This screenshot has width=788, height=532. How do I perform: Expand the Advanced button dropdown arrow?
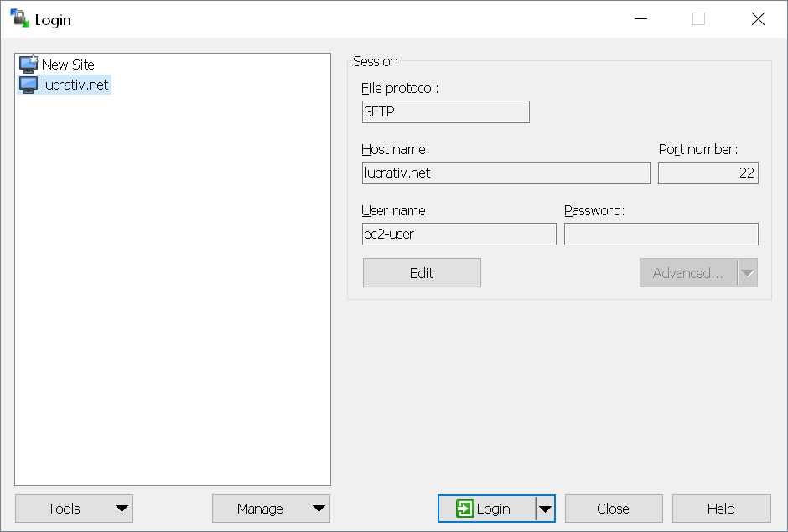coord(747,273)
